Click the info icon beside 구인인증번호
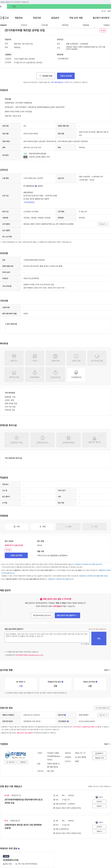This screenshot has width=111, height=868. point(68,721)
